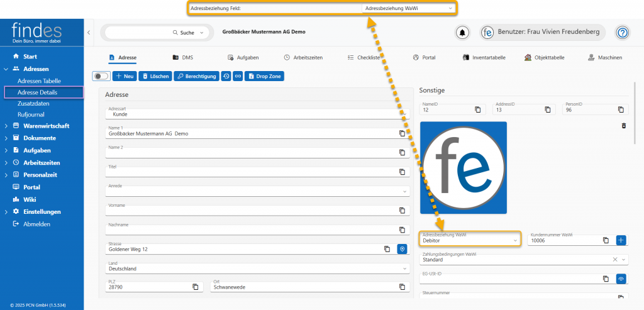
Task: Copy the PLZ field value
Action: point(195,287)
